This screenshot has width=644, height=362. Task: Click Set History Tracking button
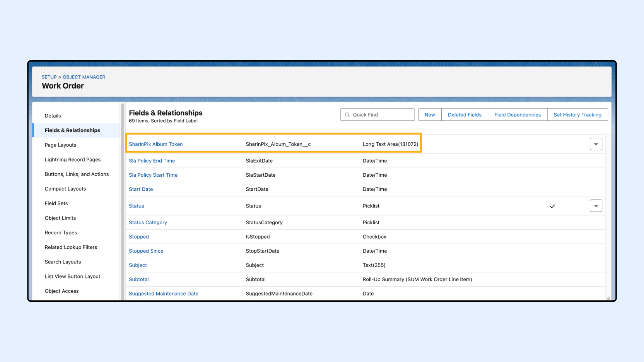pos(577,115)
